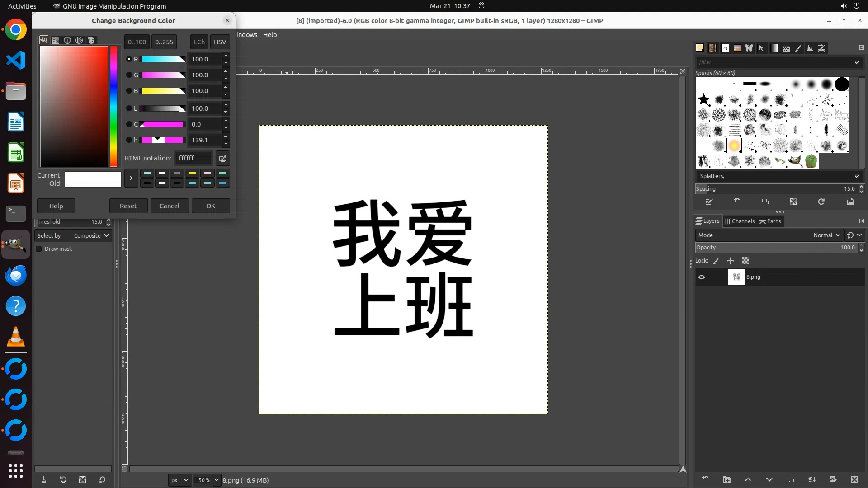Enable the Draw mask checkbox
This screenshot has height=488, width=868.
tap(39, 249)
